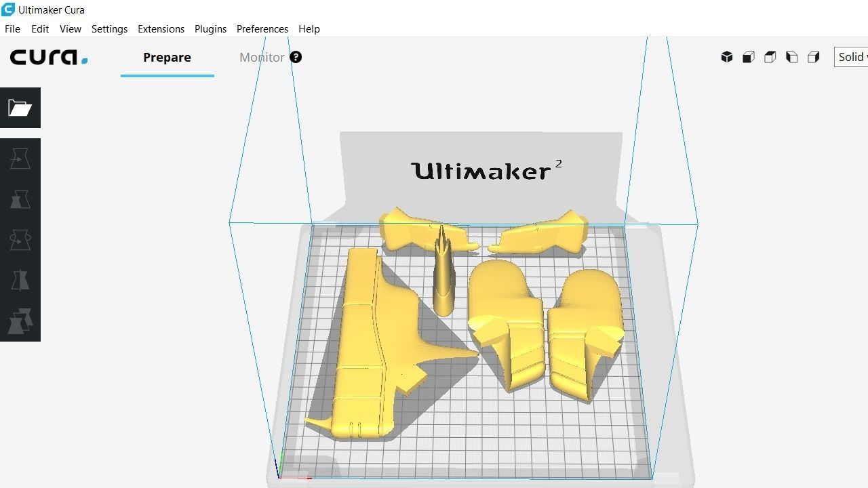Switch to front camera view icon
The image size is (868, 488).
coord(749,57)
